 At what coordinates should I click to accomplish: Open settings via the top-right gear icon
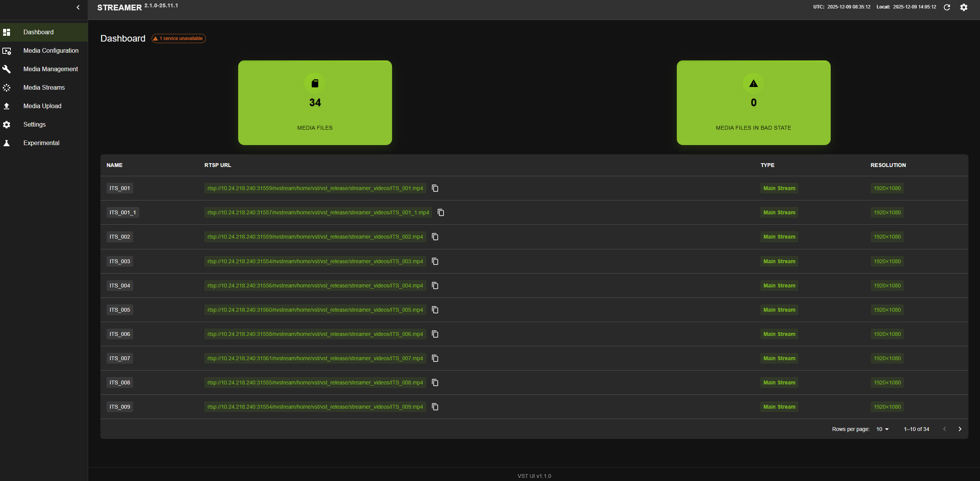[963, 7]
